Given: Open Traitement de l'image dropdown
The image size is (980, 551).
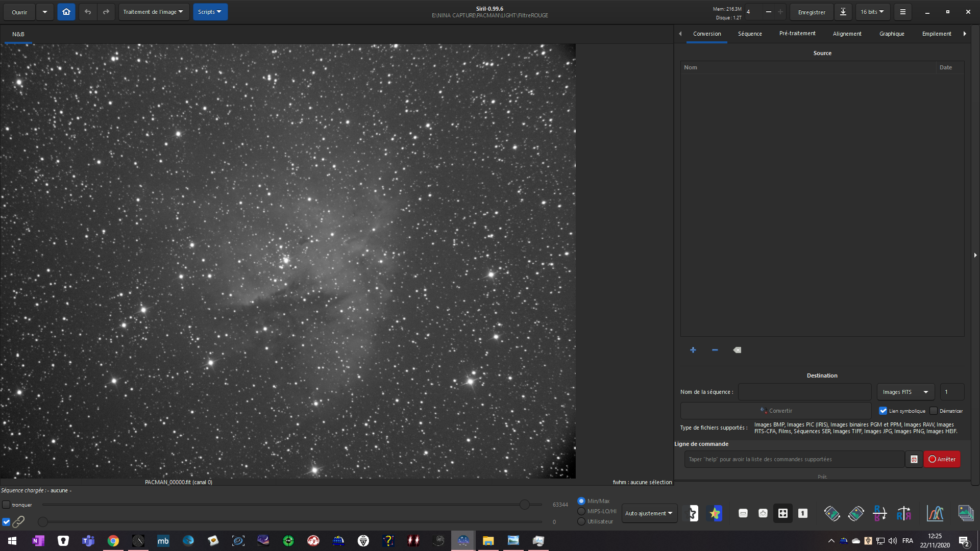Looking at the screenshot, I should pyautogui.click(x=153, y=12).
